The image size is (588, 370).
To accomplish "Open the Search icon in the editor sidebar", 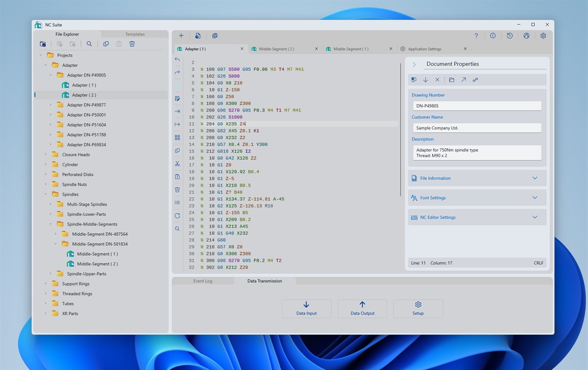I will [x=177, y=229].
